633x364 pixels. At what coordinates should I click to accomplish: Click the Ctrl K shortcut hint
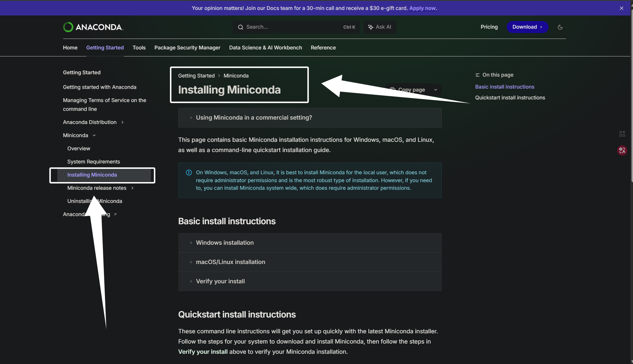(x=349, y=27)
